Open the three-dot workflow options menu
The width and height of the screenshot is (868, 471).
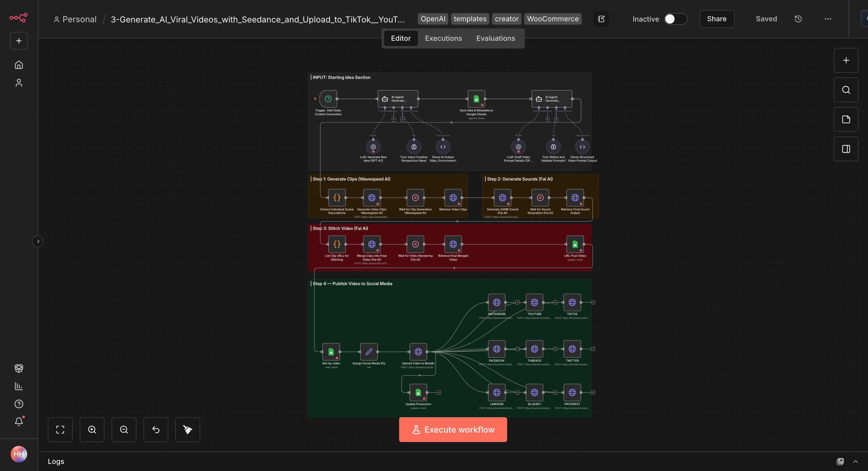[828, 19]
